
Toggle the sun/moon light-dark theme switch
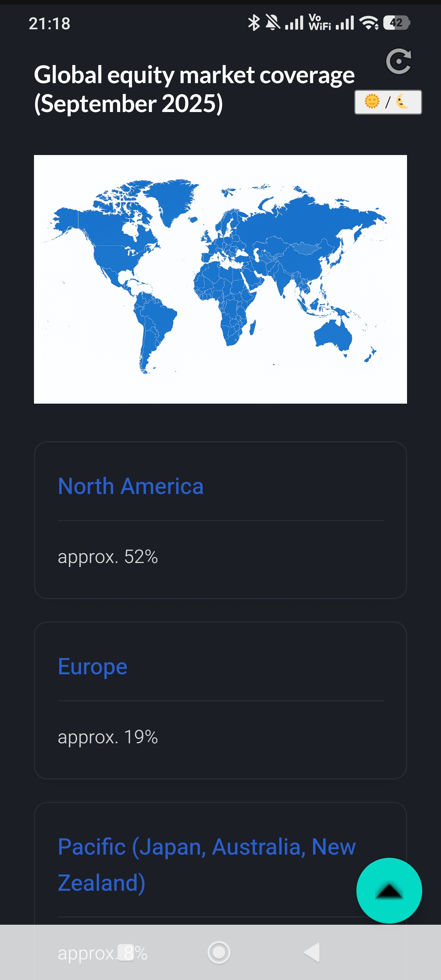coord(388,102)
